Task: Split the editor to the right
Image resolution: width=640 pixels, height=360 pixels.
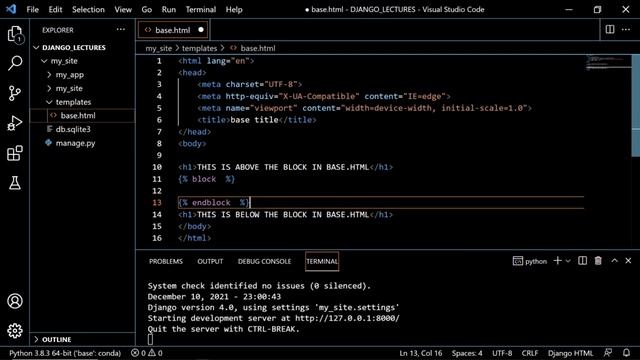Action: coord(610,29)
